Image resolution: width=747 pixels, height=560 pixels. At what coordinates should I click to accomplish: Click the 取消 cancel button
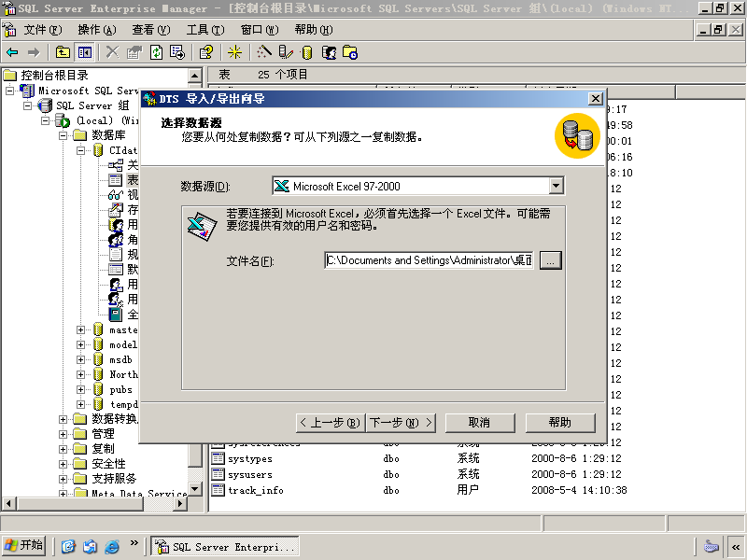pos(480,423)
